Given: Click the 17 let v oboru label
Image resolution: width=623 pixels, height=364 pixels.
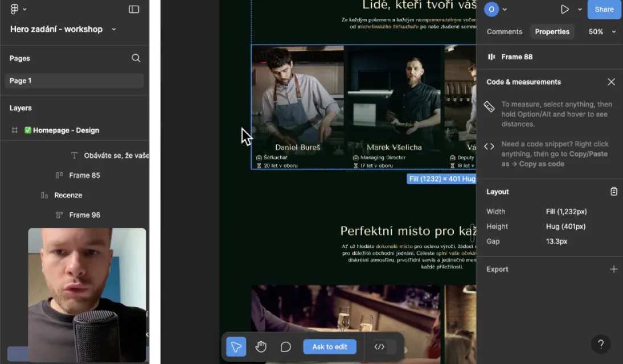Looking at the screenshot, I should click(x=376, y=166).
